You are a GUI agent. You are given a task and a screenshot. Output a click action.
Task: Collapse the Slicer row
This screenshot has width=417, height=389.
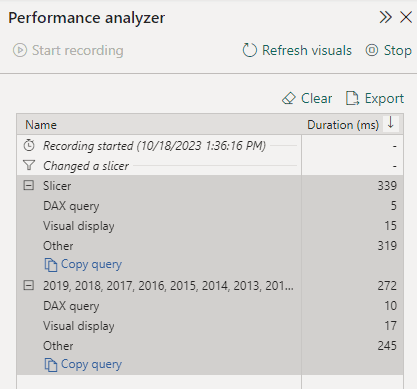(x=29, y=185)
